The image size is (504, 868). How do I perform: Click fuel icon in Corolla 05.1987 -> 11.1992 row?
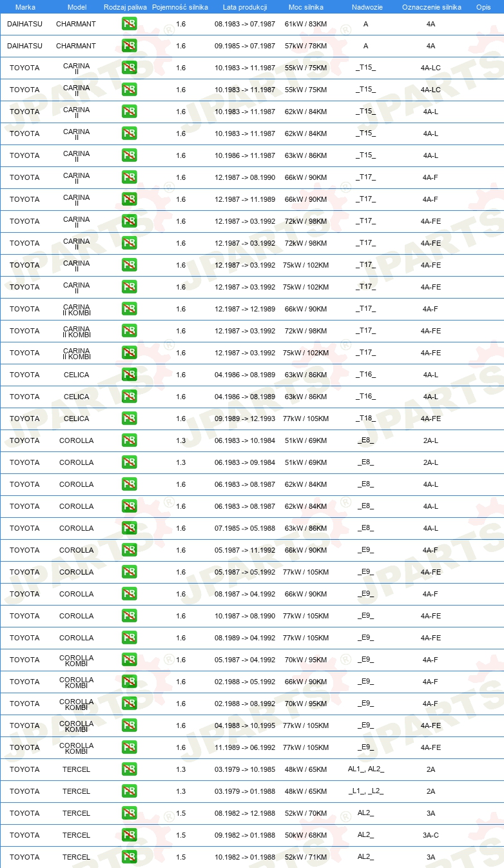click(129, 550)
